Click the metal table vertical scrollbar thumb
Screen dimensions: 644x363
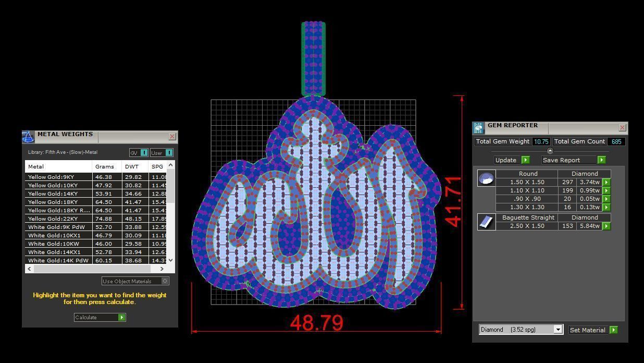click(x=170, y=185)
